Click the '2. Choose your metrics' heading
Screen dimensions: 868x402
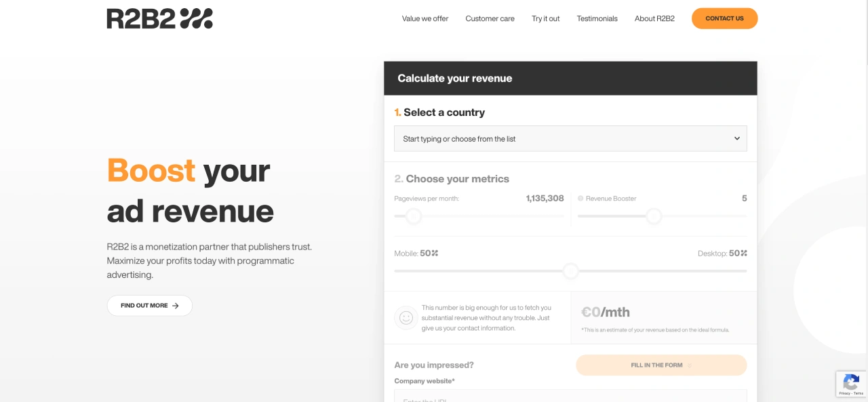[x=452, y=179]
